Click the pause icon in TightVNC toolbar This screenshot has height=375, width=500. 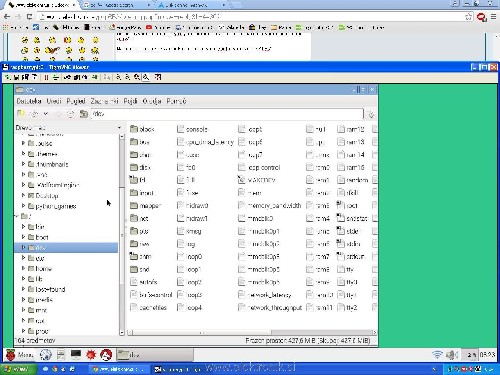tap(46, 77)
